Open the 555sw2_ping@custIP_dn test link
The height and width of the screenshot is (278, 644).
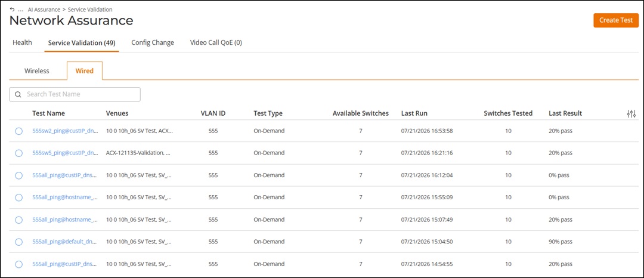(x=66, y=131)
